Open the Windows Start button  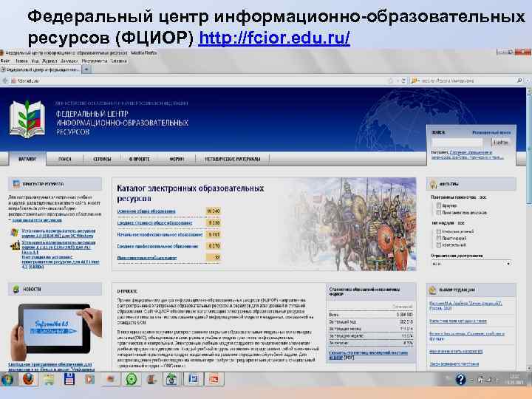coord(7,379)
